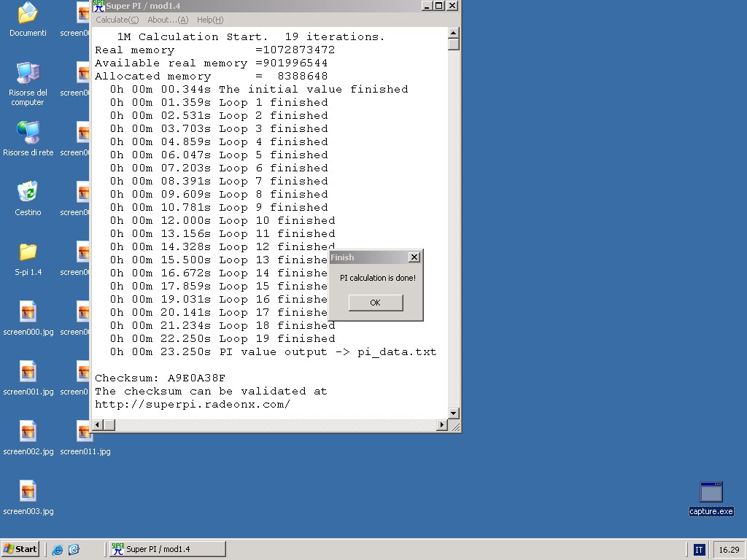Click the taskbar clock showing 16.29

729,550
